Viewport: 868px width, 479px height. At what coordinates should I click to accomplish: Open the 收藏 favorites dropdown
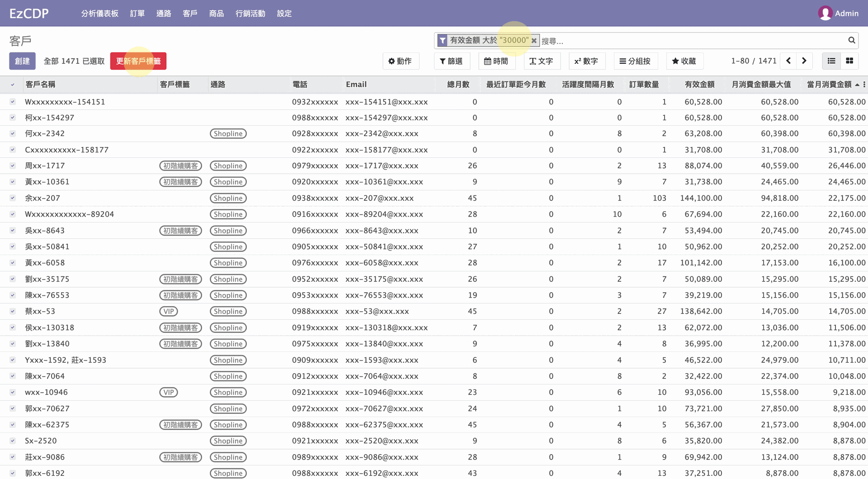click(x=684, y=61)
